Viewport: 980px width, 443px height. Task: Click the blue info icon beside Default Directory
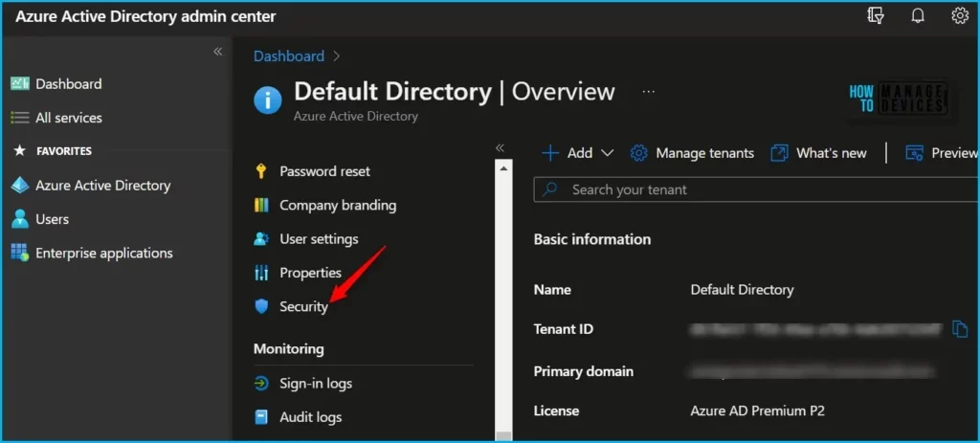[x=268, y=100]
